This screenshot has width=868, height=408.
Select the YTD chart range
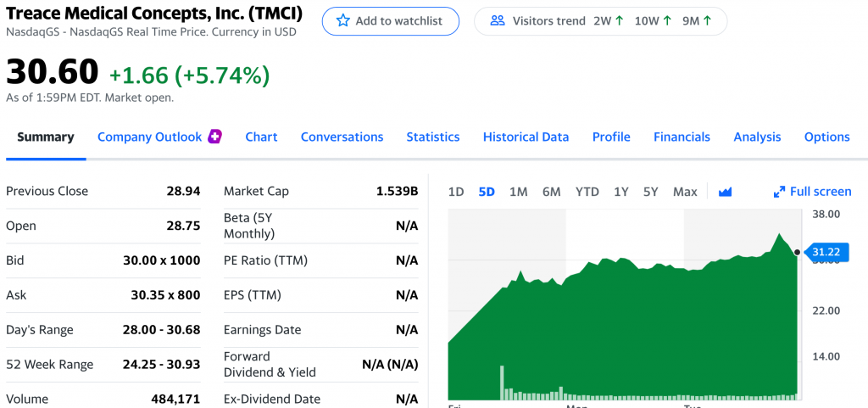point(587,192)
